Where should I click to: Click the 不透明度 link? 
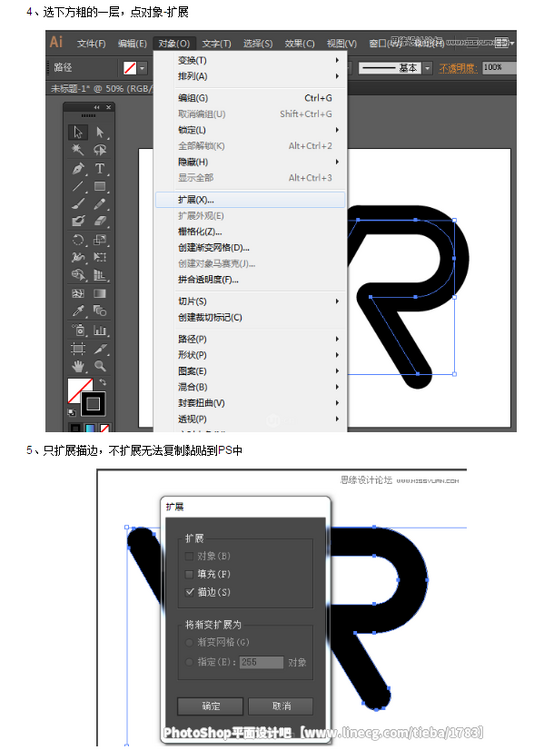(x=458, y=68)
